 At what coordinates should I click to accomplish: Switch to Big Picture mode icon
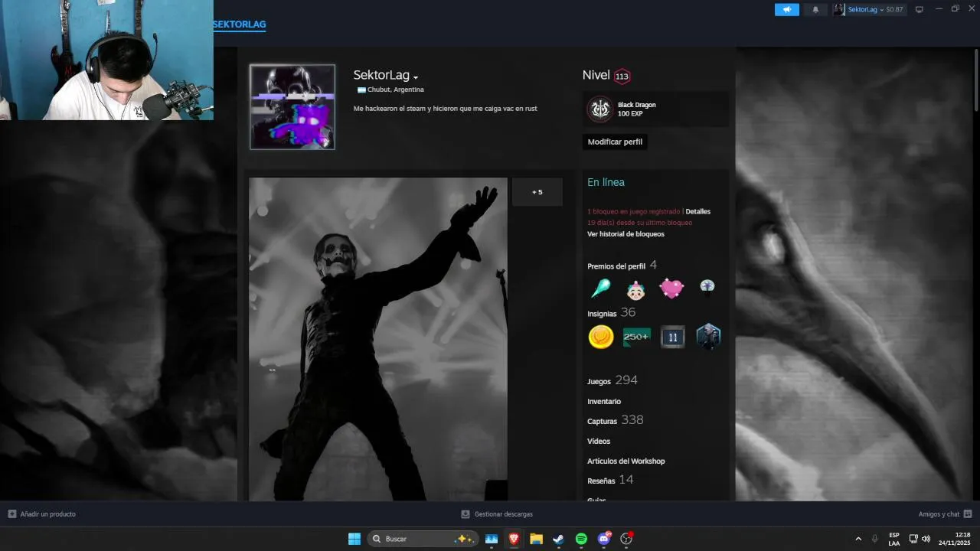click(x=919, y=9)
